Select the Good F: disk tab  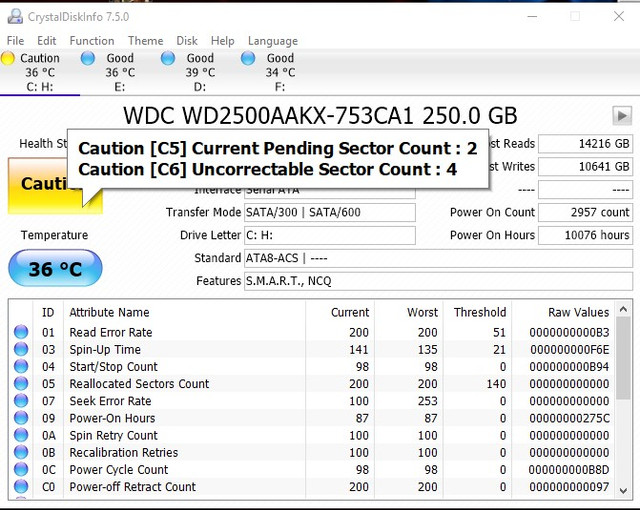(280, 72)
